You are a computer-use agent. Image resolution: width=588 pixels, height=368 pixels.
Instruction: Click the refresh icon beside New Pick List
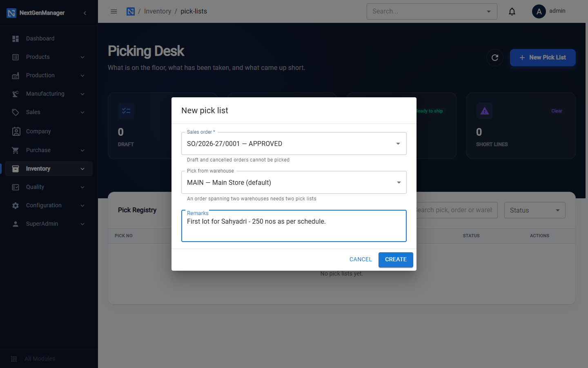(x=495, y=58)
